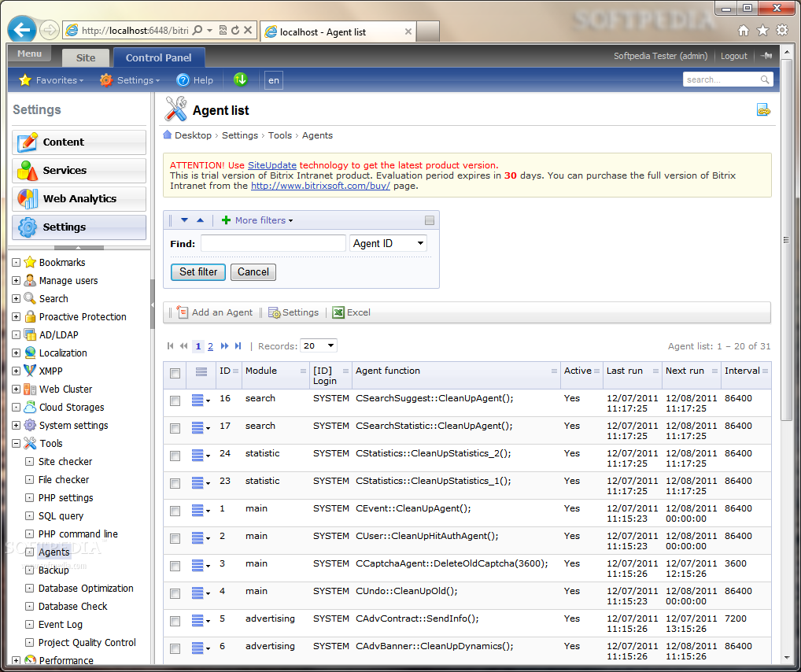This screenshot has height=672, width=801.
Task: Click the search magnifier in admin search box
Action: (765, 79)
